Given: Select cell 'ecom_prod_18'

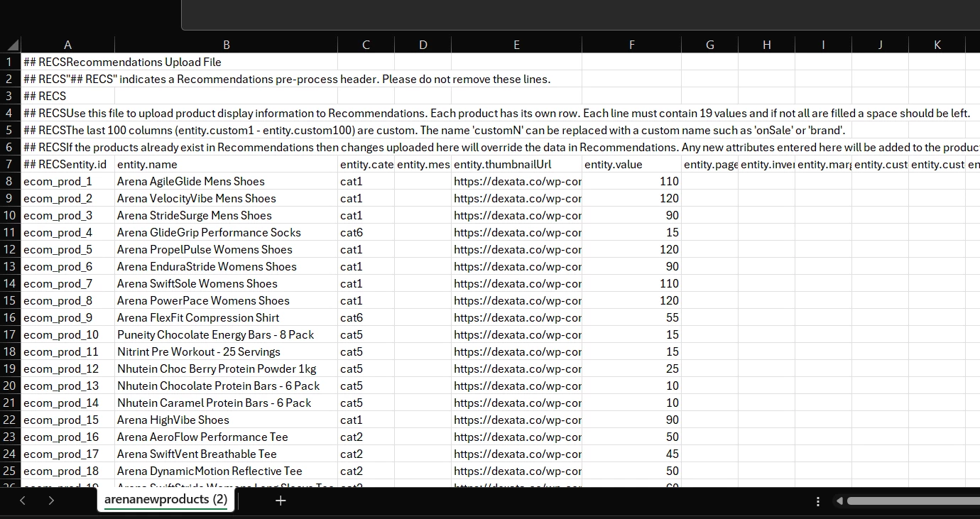Looking at the screenshot, I should (67, 471).
